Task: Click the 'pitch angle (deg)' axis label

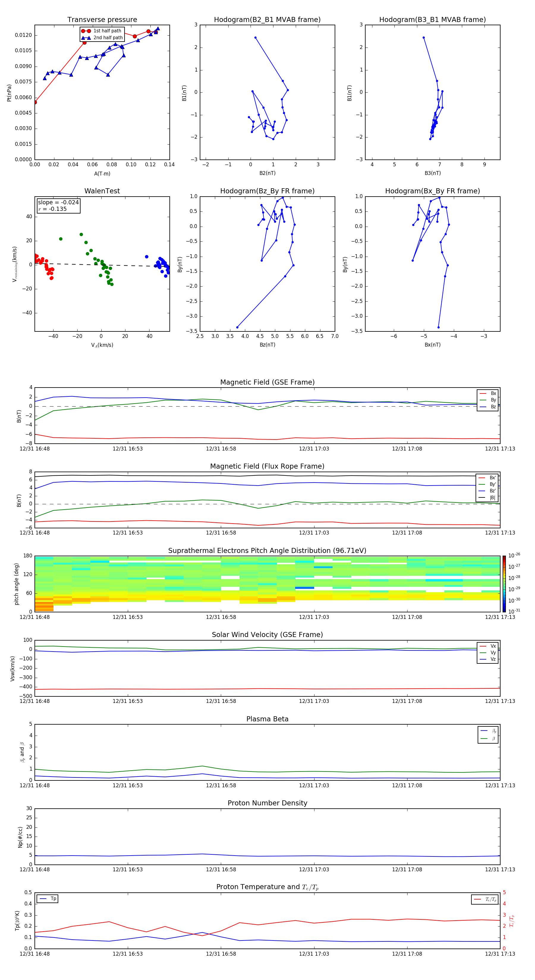Action: pyautogui.click(x=16, y=584)
